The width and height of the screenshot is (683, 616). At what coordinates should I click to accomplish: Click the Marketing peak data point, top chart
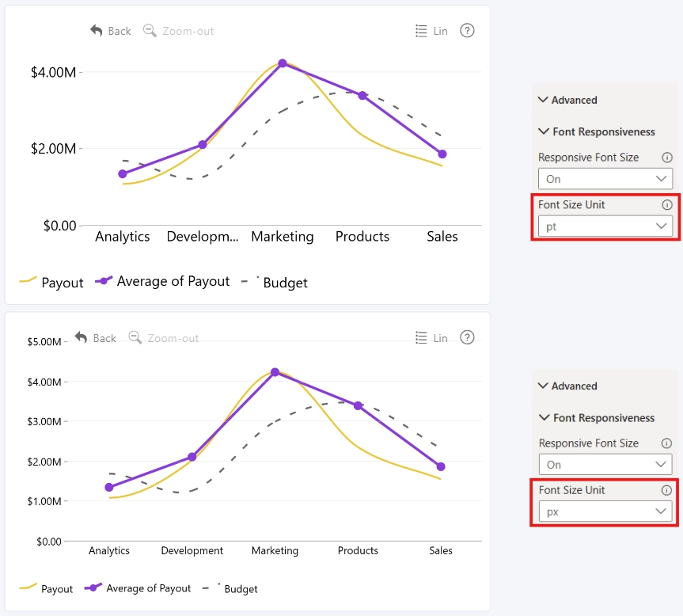coord(283,63)
